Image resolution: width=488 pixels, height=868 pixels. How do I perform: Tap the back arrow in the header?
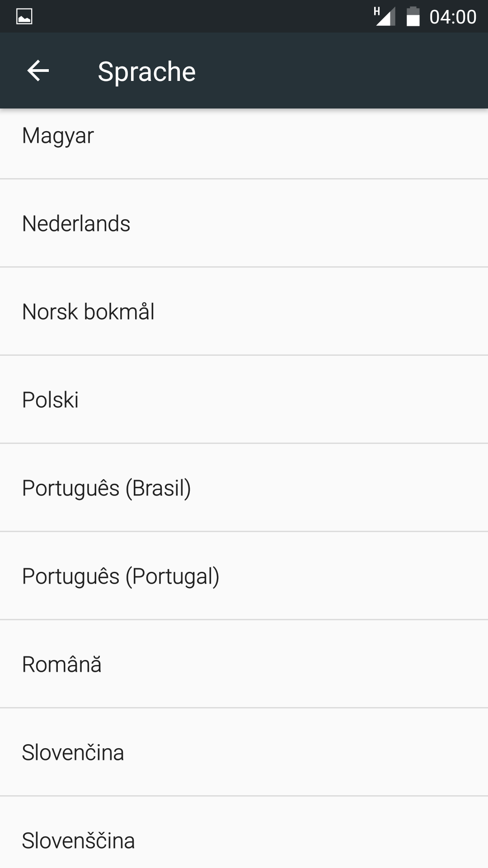click(38, 71)
